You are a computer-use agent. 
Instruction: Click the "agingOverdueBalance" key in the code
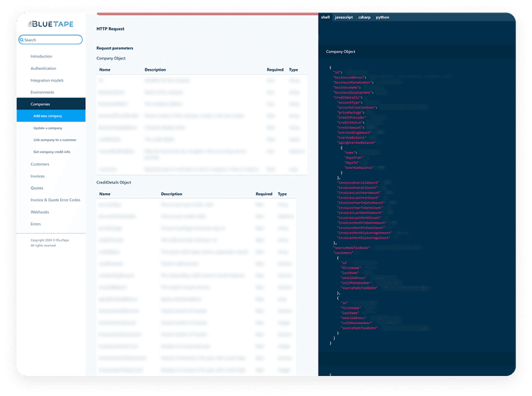click(x=356, y=143)
